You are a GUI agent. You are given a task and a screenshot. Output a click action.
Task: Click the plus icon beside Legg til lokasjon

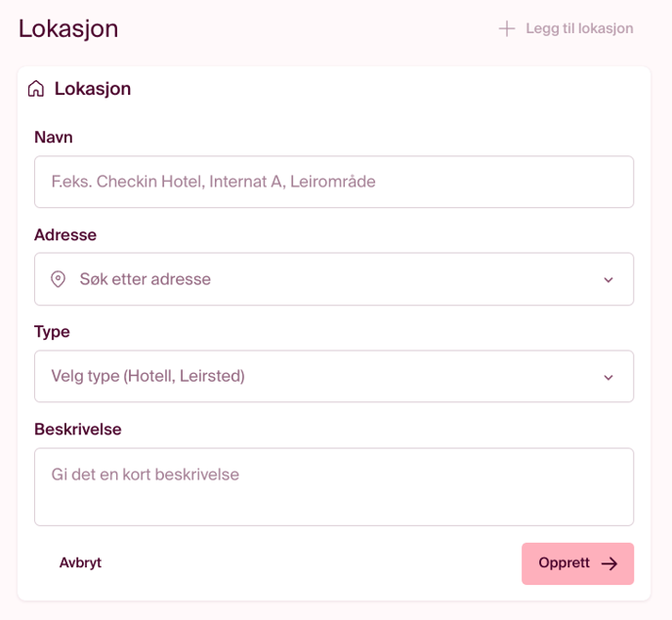(x=506, y=28)
